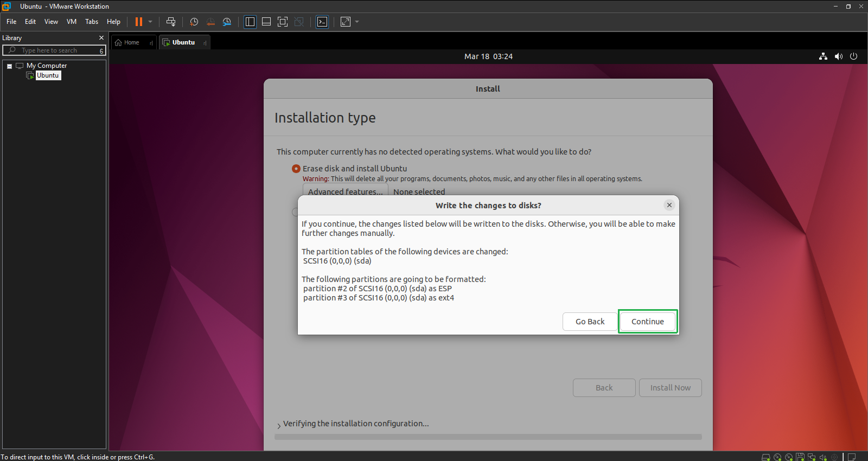Toggle the thumbnail bar view icon

click(x=266, y=22)
